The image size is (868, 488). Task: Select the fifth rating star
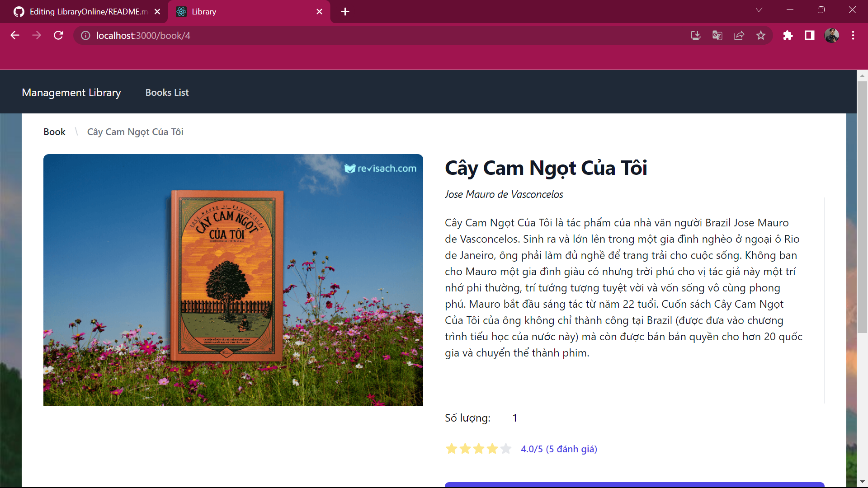click(506, 449)
